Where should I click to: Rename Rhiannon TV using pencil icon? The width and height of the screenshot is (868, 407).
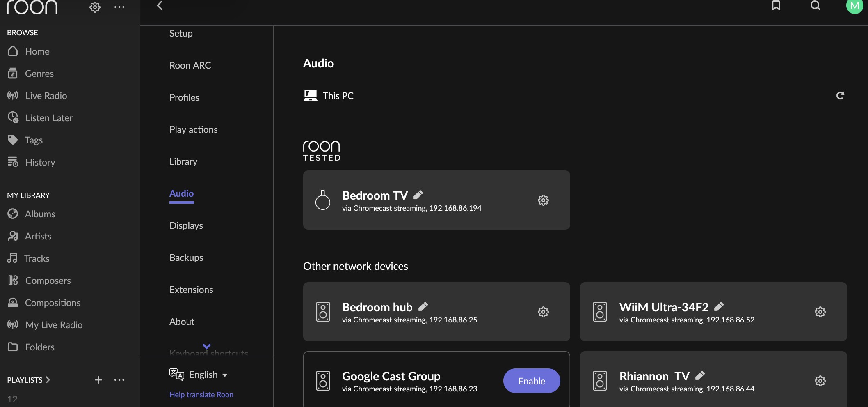coord(700,375)
